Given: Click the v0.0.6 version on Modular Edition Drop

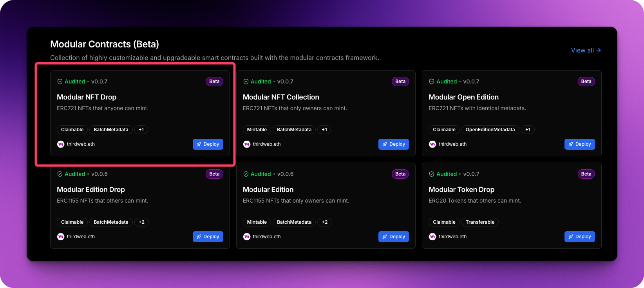Looking at the screenshot, I should pyautogui.click(x=99, y=174).
